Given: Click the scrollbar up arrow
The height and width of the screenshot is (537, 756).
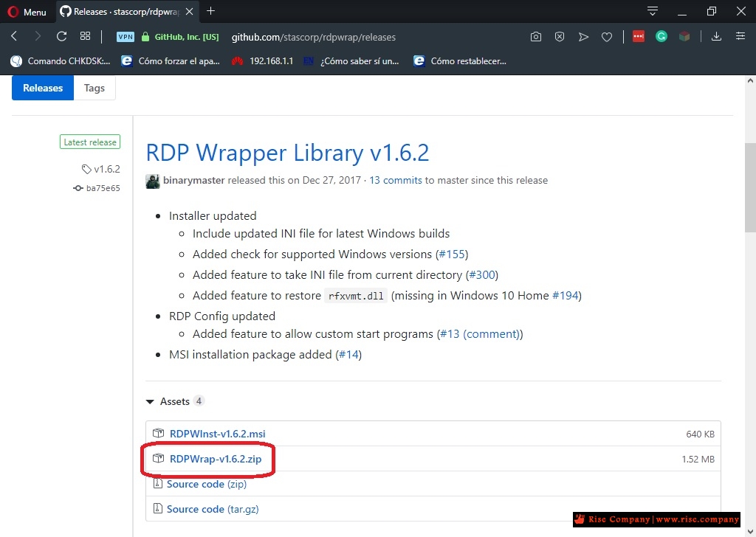Looking at the screenshot, I should point(750,81).
